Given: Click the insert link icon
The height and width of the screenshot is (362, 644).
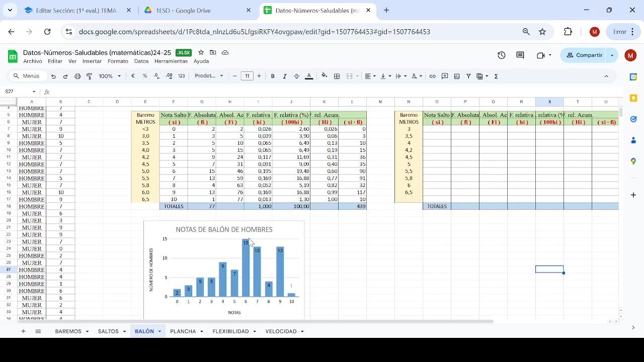Looking at the screenshot, I should [x=432, y=76].
